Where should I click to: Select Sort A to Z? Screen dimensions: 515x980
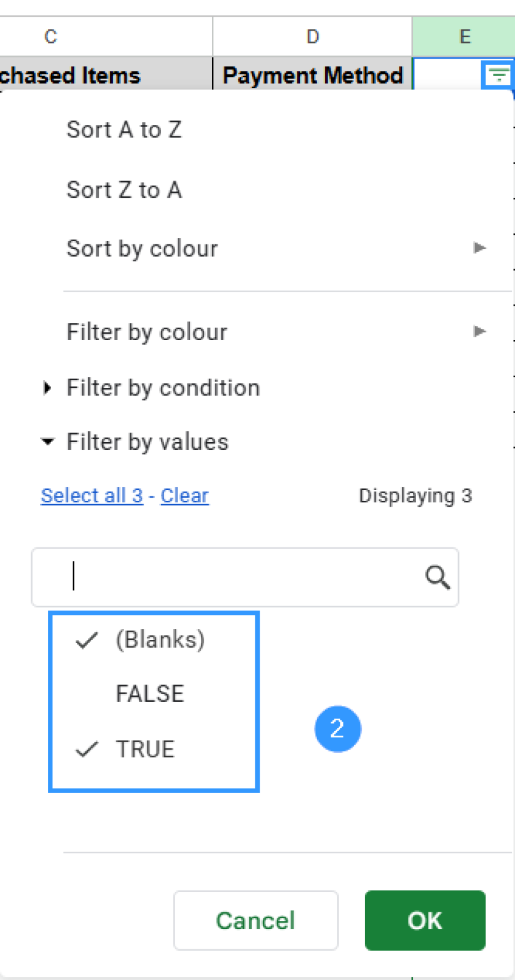tap(124, 130)
